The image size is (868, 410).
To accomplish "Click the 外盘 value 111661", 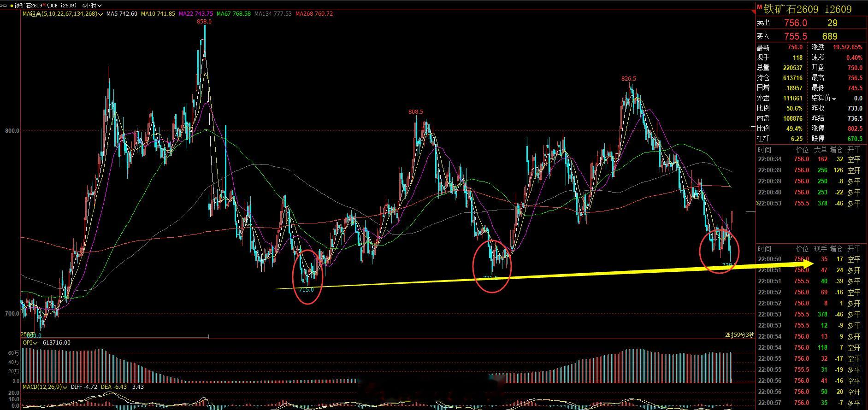I will [x=792, y=98].
